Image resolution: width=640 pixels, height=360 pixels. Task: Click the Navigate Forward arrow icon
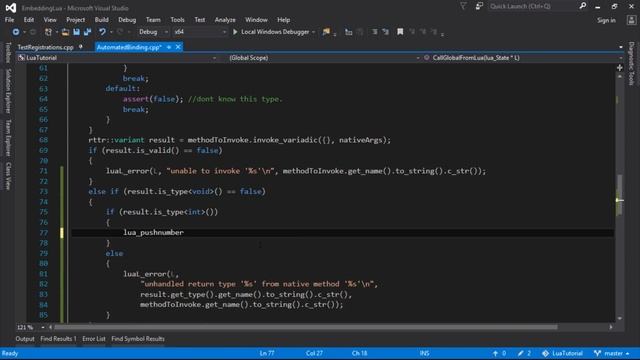click(33, 32)
